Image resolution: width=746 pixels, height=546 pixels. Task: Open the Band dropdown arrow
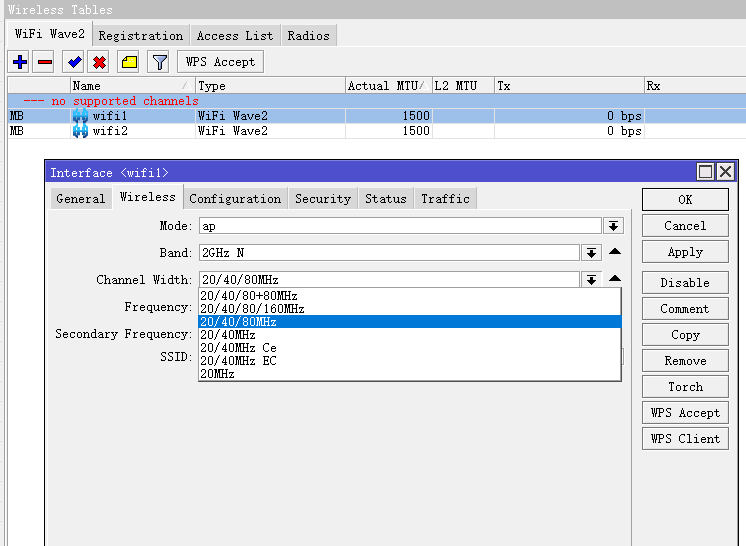pyautogui.click(x=591, y=253)
